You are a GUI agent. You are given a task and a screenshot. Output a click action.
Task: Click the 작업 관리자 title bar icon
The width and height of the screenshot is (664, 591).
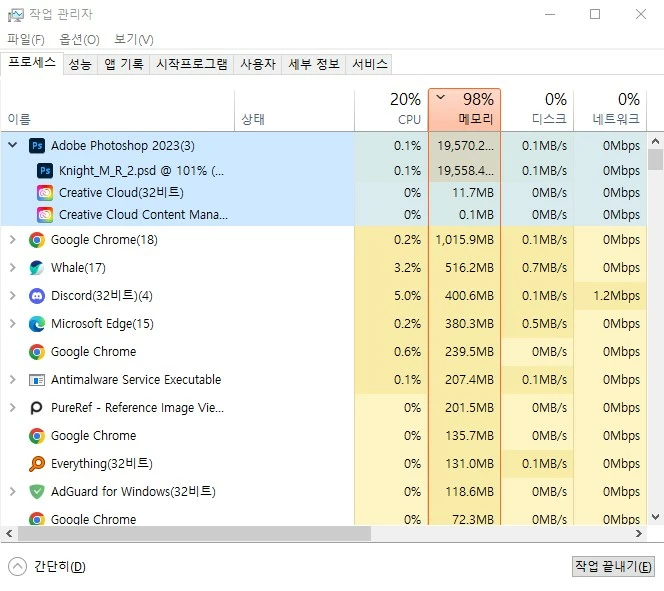tap(16, 15)
